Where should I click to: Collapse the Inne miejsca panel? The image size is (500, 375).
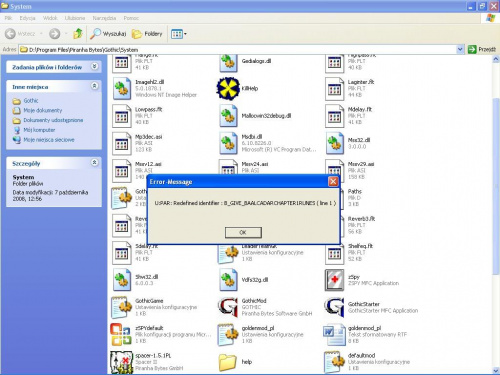pos(95,86)
